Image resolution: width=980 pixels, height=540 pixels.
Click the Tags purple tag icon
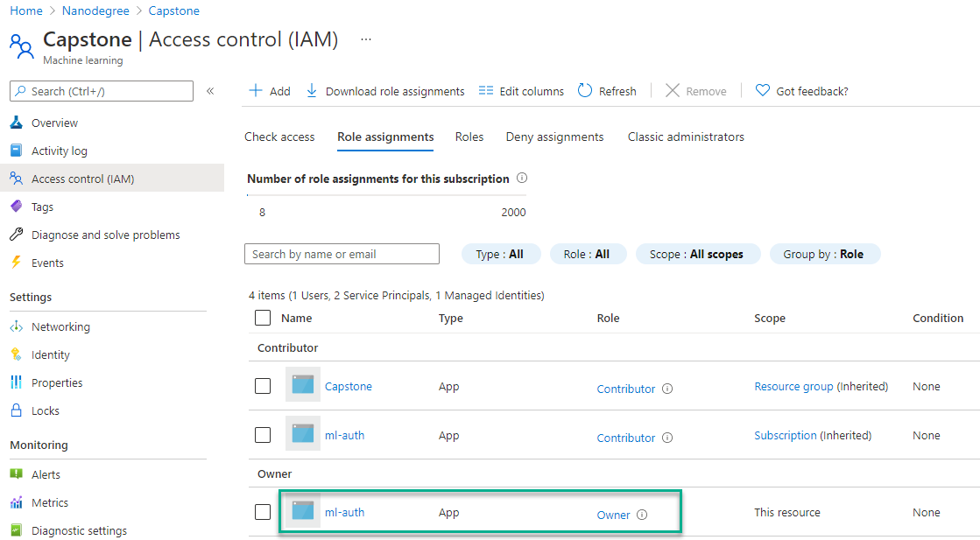click(x=17, y=206)
